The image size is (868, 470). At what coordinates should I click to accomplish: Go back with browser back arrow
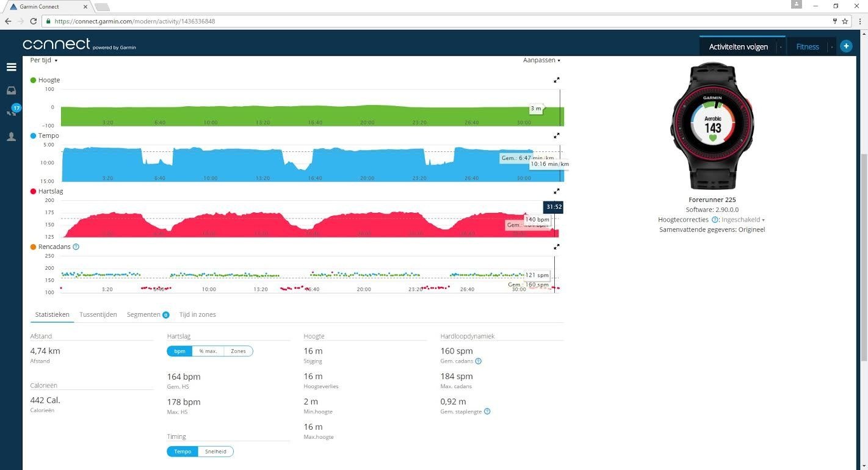(x=8, y=21)
